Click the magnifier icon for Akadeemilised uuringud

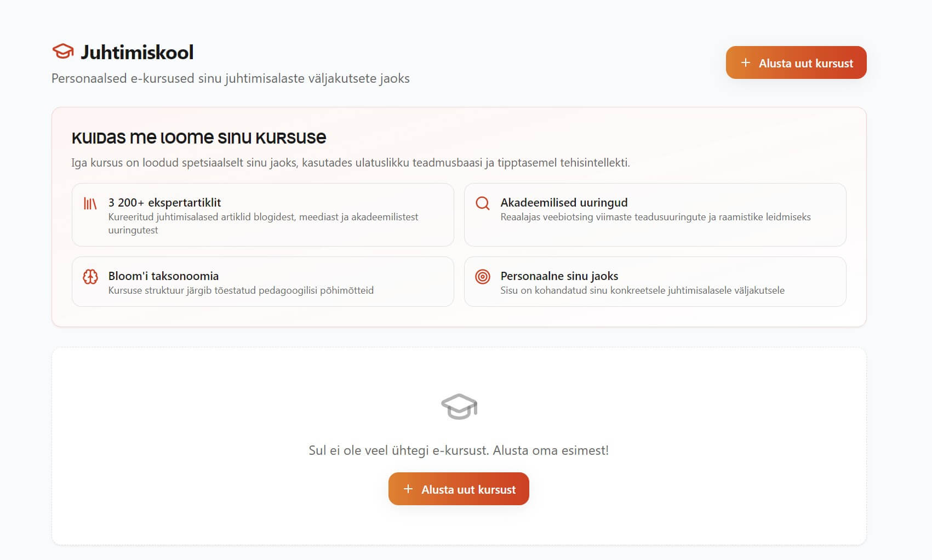pos(483,203)
